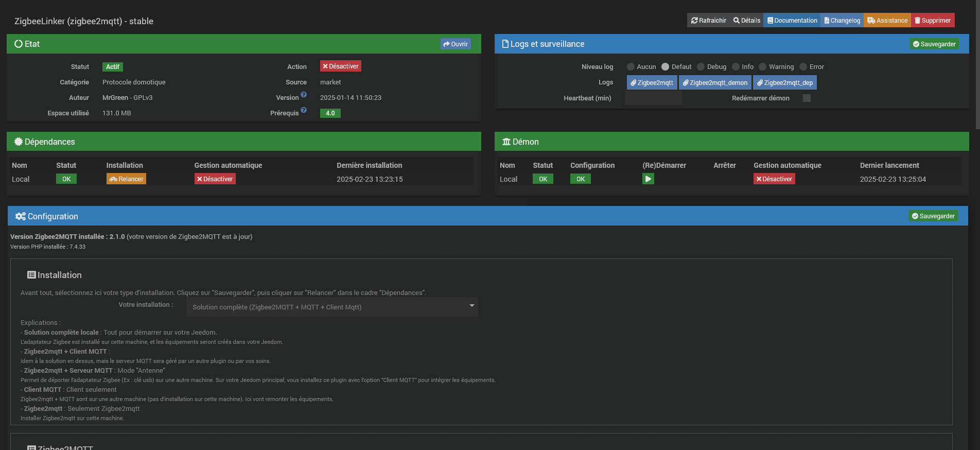Disable automatic management of dependencies
Viewport: 980px width, 450px height.
pyautogui.click(x=215, y=179)
